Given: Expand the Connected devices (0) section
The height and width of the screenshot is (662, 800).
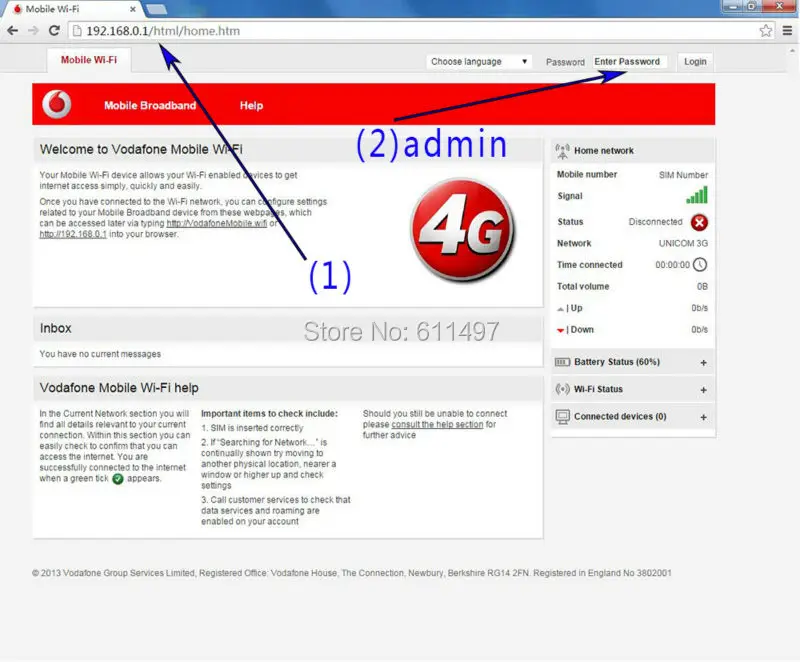Looking at the screenshot, I should pyautogui.click(x=704, y=417).
